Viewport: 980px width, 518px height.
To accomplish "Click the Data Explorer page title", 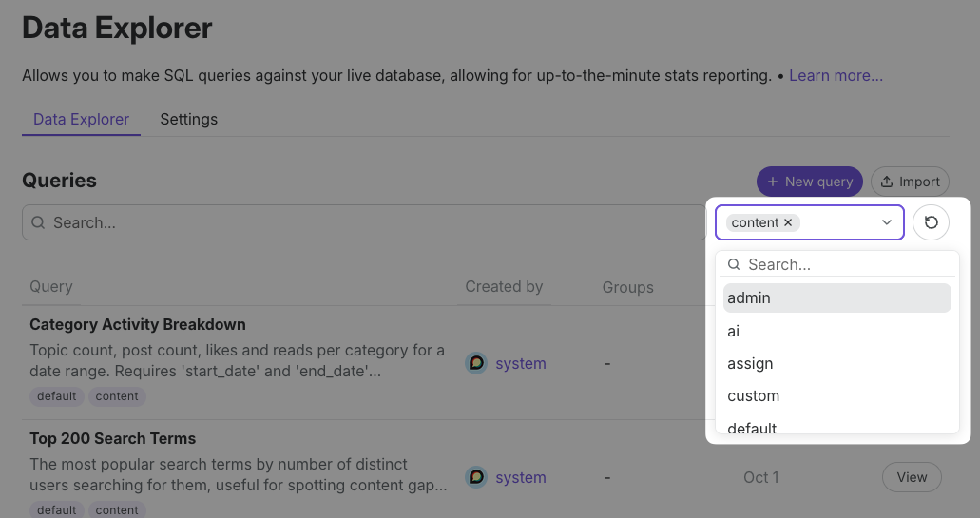I will [118, 29].
